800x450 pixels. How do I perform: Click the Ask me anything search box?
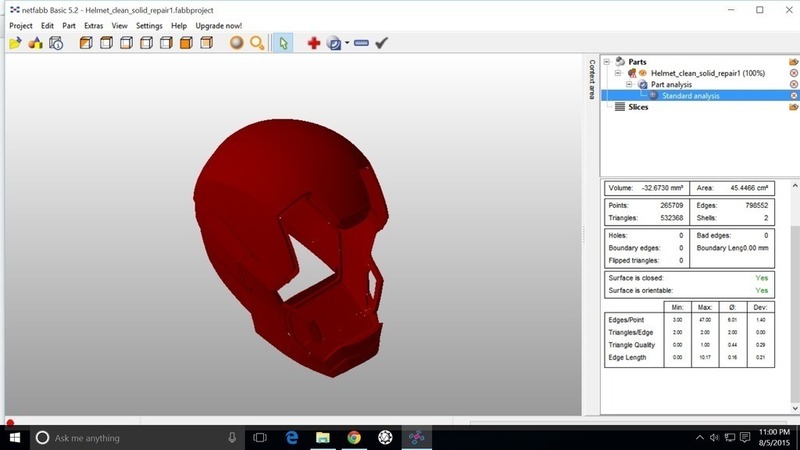(x=135, y=438)
